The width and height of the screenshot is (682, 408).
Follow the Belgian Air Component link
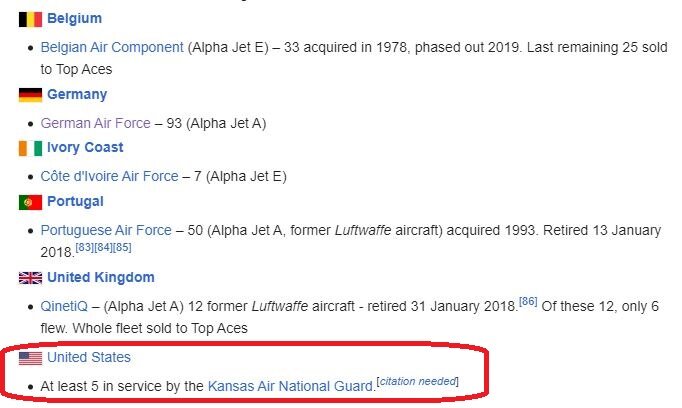[x=112, y=47]
